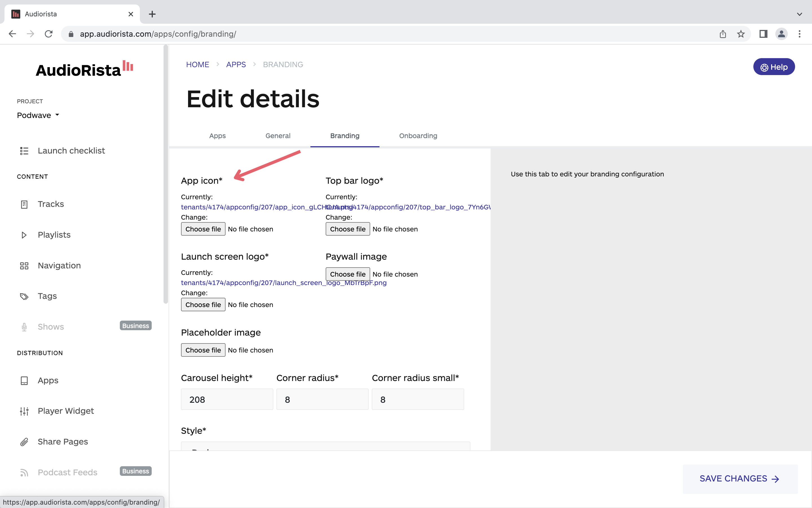Click the address bar URL
This screenshot has height=508, width=812.
point(158,34)
